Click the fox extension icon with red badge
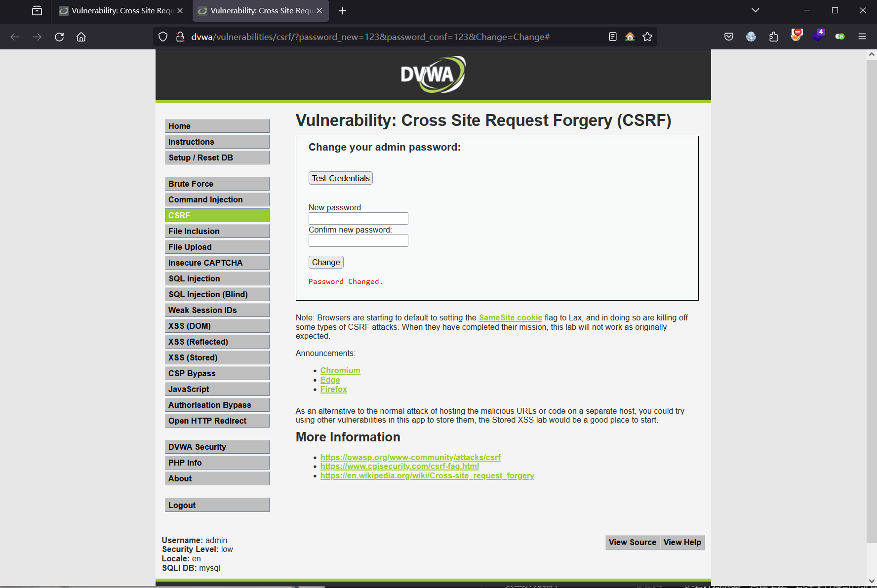The height and width of the screenshot is (588, 877). click(796, 35)
